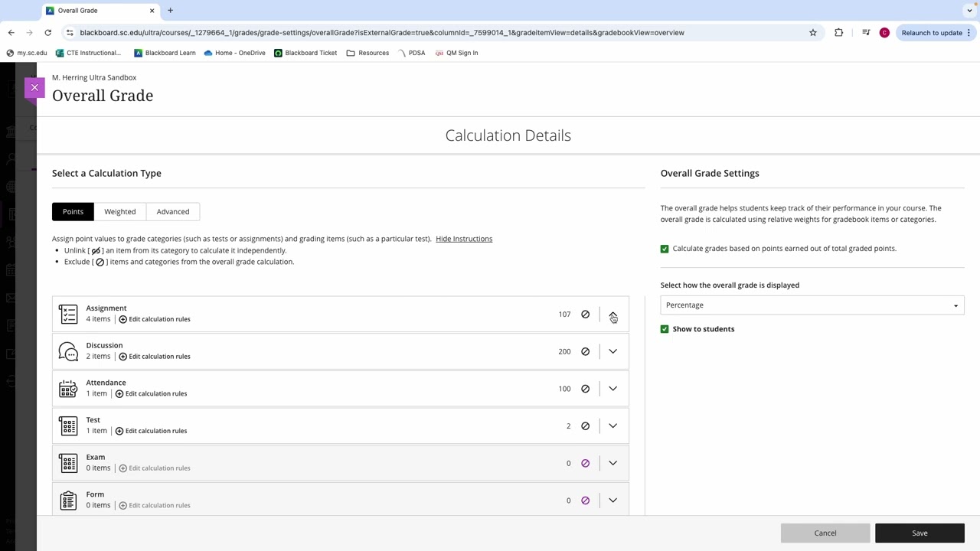
Task: Open the media control icon in toolbar
Action: pyautogui.click(x=866, y=33)
